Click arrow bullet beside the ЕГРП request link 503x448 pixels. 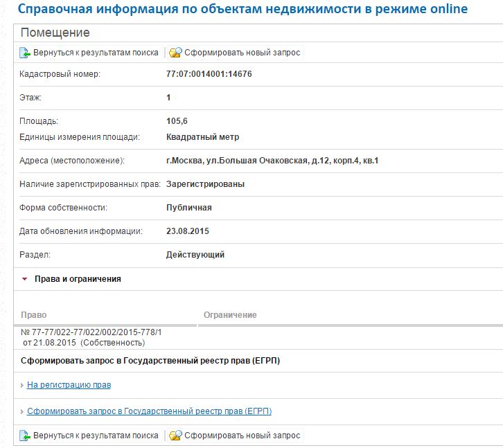coord(22,412)
